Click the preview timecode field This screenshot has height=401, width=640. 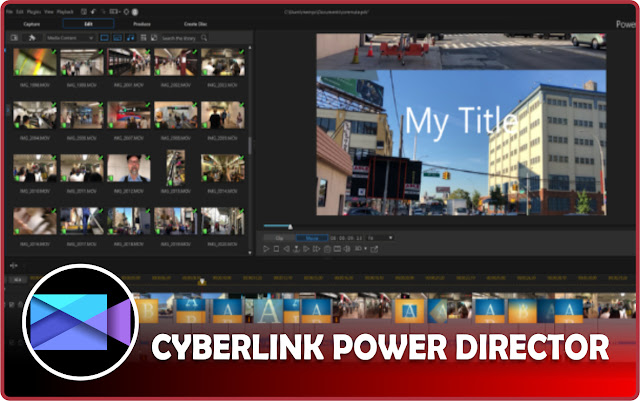(x=346, y=238)
